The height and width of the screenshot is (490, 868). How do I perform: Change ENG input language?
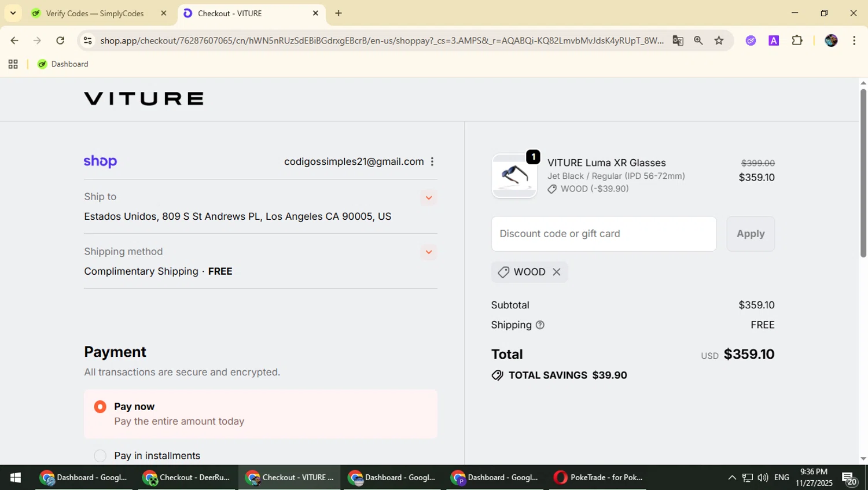(782, 477)
